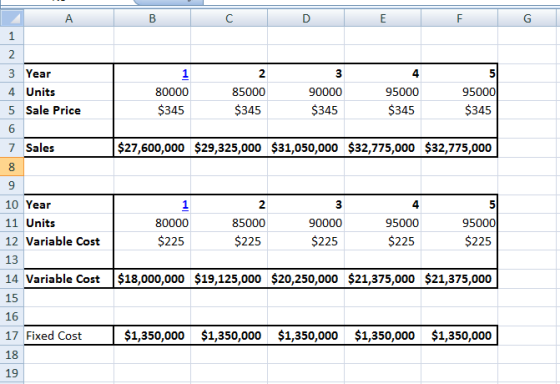Select the $1,350,000 fixed cost in column E

pyautogui.click(x=383, y=336)
